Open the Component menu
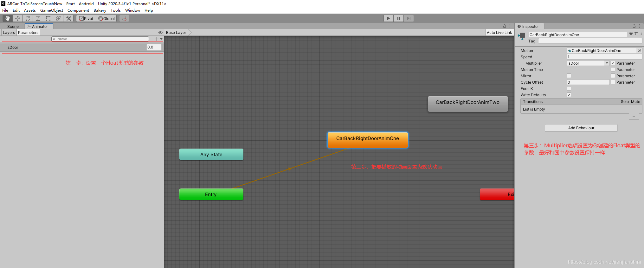This screenshot has height=268, width=644. coord(78,10)
